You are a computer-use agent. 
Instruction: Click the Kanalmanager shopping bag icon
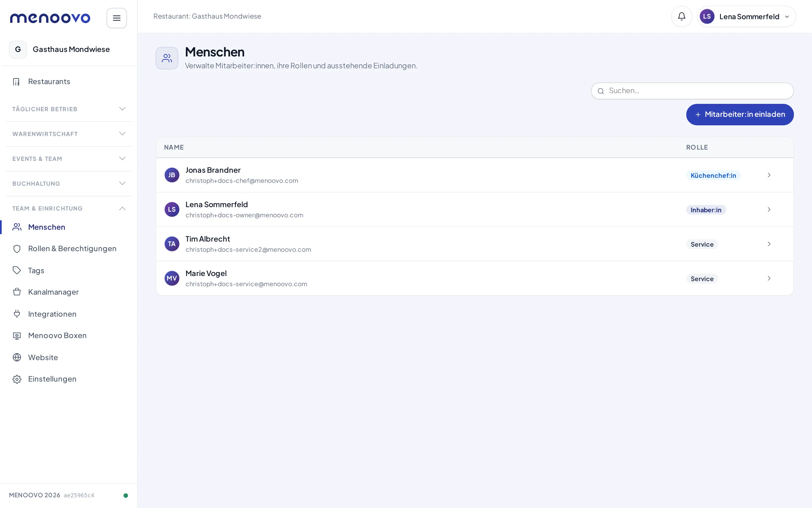pos(17,292)
